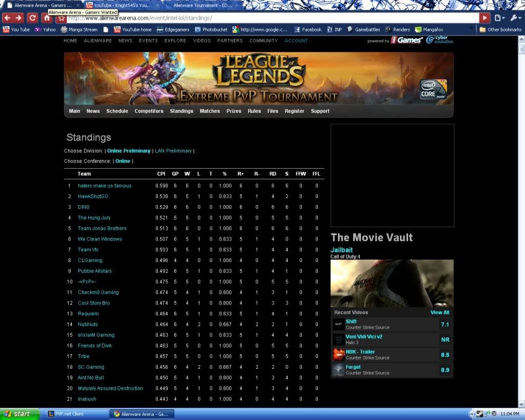Open the page control menu
Screen dimensions: 525x420
coord(499,18)
